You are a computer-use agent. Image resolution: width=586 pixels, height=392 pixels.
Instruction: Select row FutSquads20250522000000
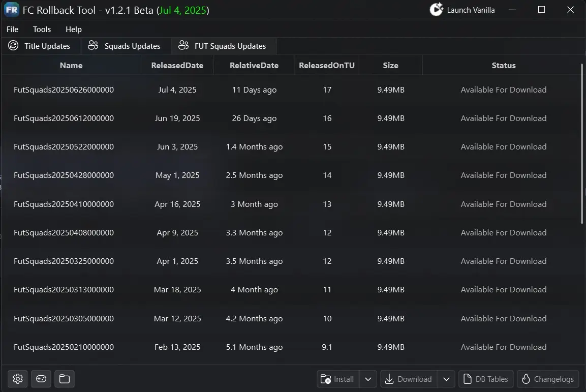tap(291, 146)
